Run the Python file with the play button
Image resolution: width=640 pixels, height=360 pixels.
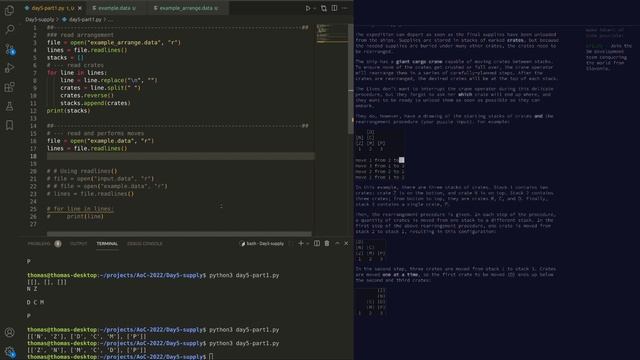click(x=308, y=8)
